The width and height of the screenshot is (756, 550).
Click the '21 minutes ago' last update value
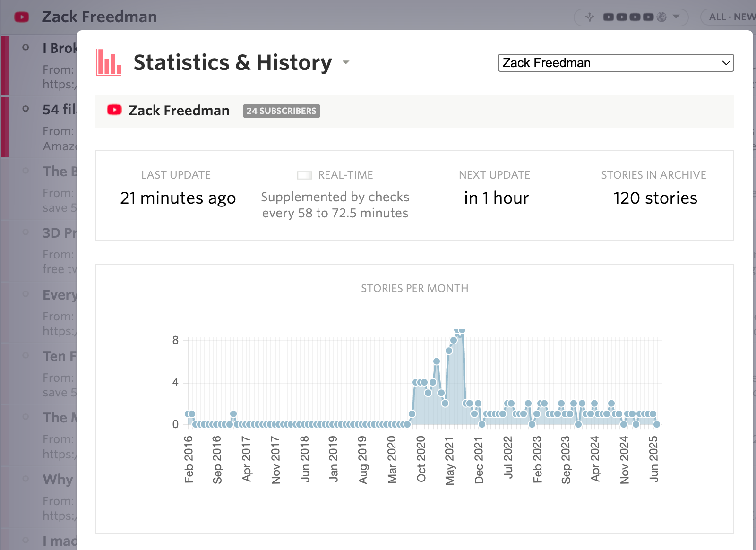[178, 198]
